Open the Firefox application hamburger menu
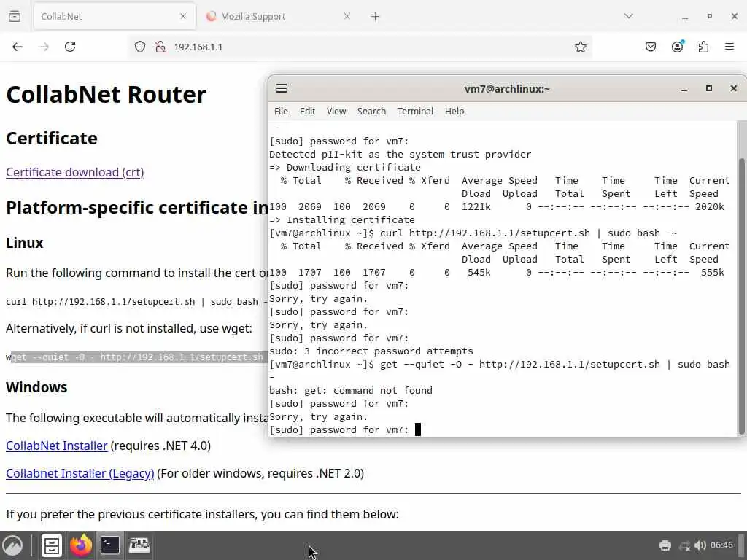The image size is (747, 560). 729,47
